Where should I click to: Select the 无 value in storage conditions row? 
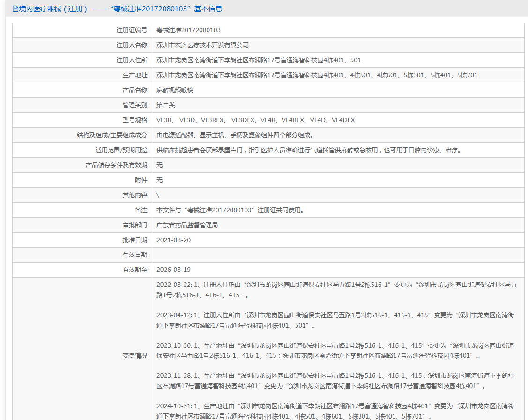tap(160, 165)
